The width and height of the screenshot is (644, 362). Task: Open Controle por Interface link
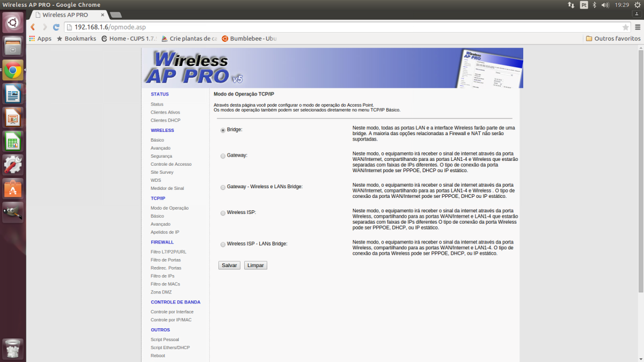click(172, 312)
